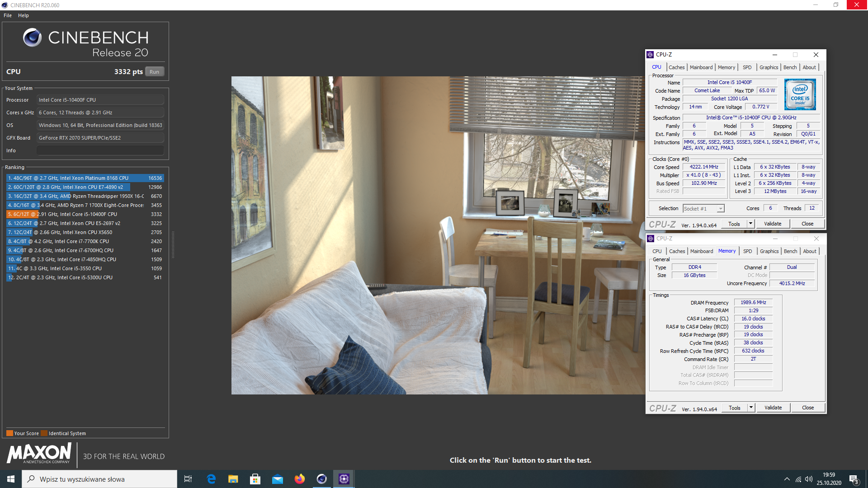The image size is (868, 488).
Task: Switch to Mainboard tab in upper CPU-Z
Action: [701, 67]
